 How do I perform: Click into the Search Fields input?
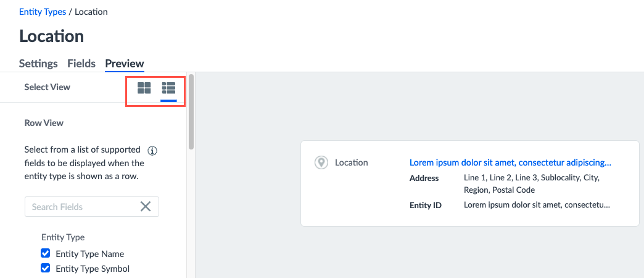pos(84,206)
